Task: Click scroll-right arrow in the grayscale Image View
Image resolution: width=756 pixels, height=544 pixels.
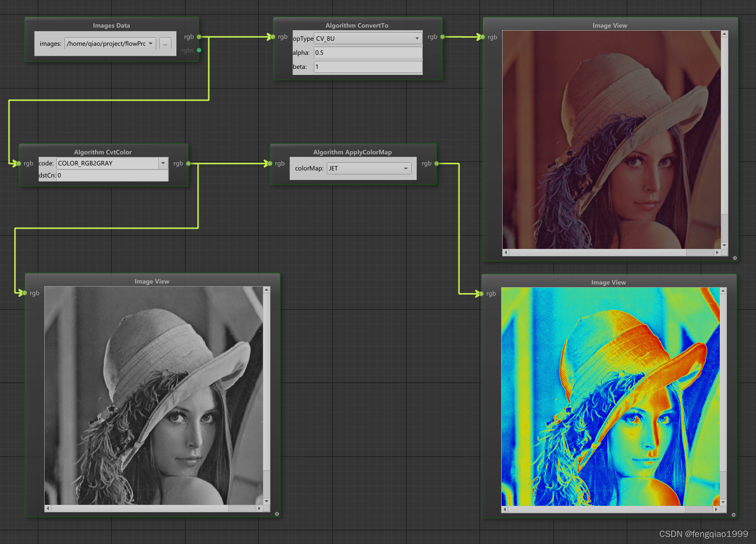Action: click(x=259, y=508)
